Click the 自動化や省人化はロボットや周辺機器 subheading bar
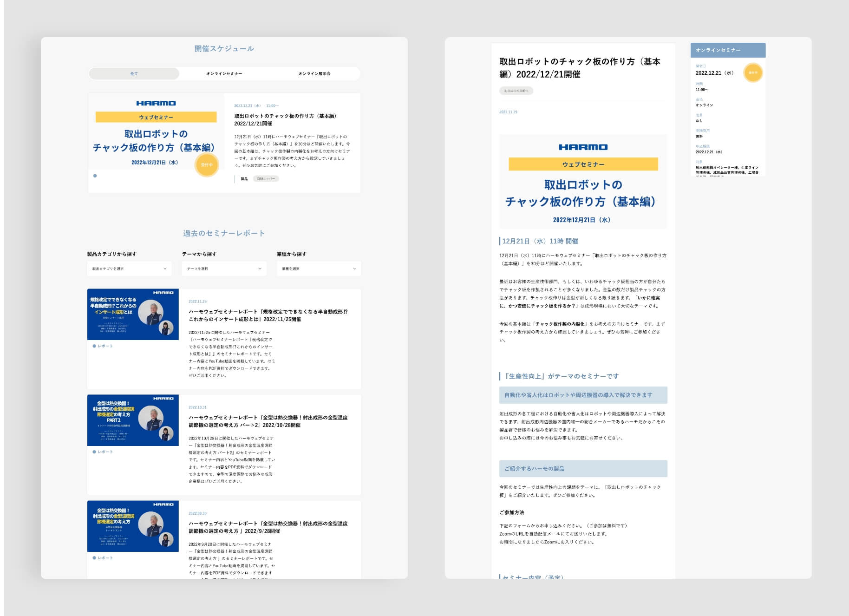The width and height of the screenshot is (849, 616). (x=583, y=395)
